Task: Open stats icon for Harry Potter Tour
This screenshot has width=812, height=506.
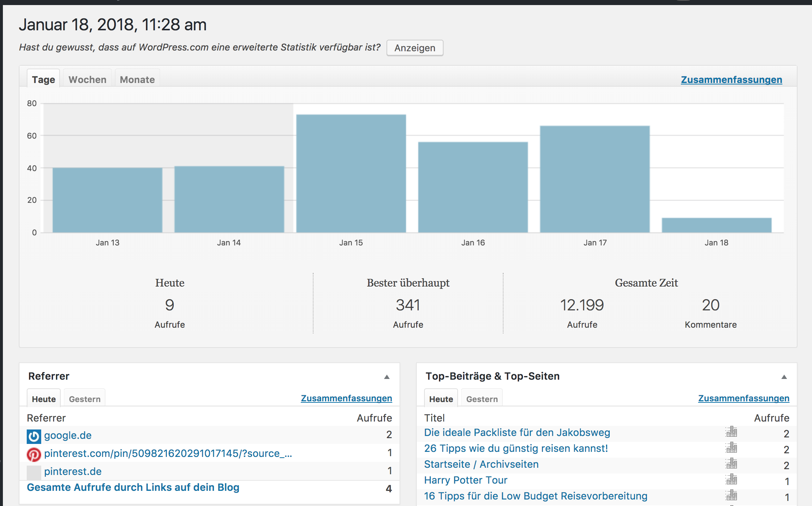Action: pos(731,479)
